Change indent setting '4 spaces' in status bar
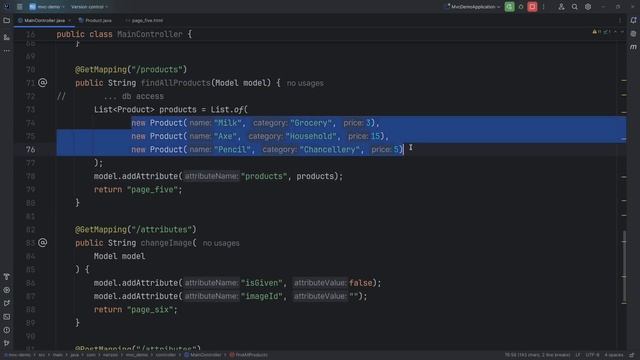The height and width of the screenshot is (360, 640). pos(614,355)
